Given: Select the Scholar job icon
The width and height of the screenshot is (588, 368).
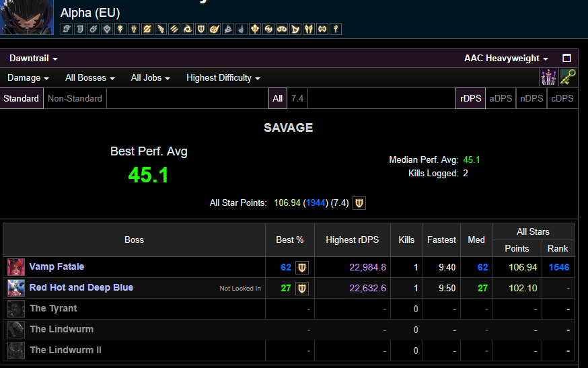Looking at the screenshot, I should pyautogui.click(x=282, y=29).
